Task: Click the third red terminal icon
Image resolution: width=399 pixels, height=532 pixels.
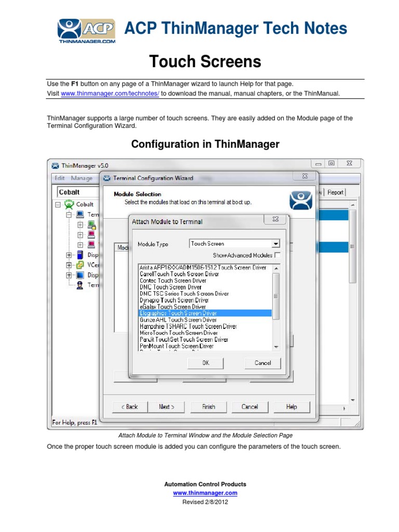Action: 91,245
